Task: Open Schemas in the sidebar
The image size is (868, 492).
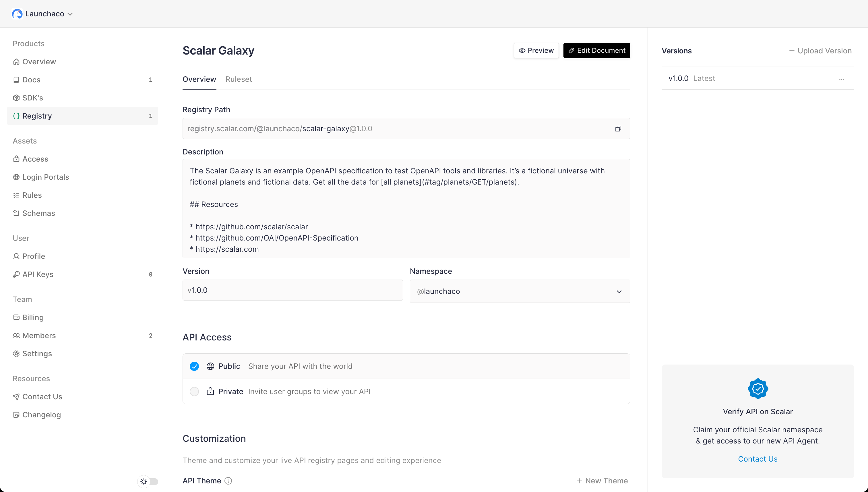Action: click(82, 213)
